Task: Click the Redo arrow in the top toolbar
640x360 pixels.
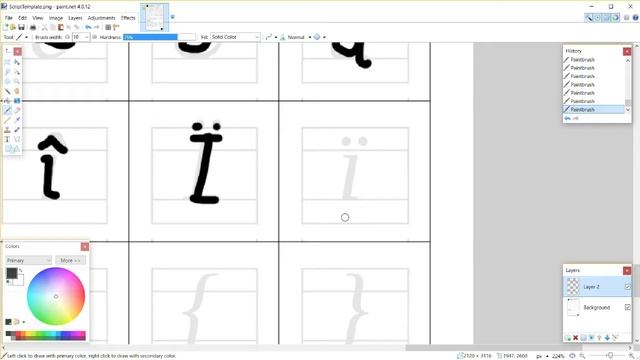Action: (x=97, y=27)
